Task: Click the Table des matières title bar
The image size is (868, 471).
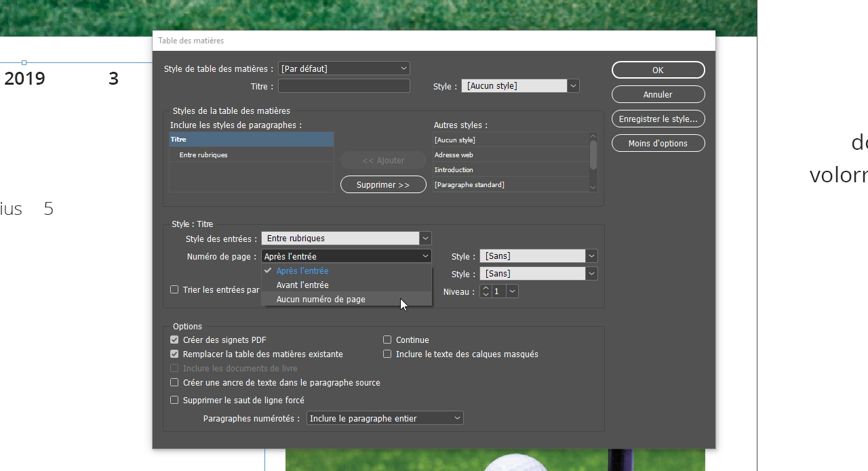Action: (x=434, y=41)
